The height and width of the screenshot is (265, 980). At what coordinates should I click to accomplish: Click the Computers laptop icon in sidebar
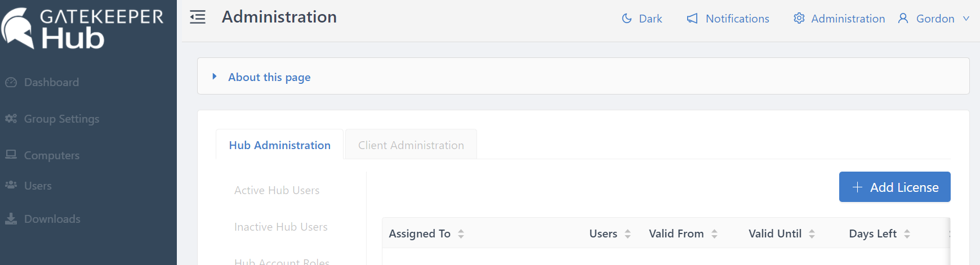[x=11, y=155]
